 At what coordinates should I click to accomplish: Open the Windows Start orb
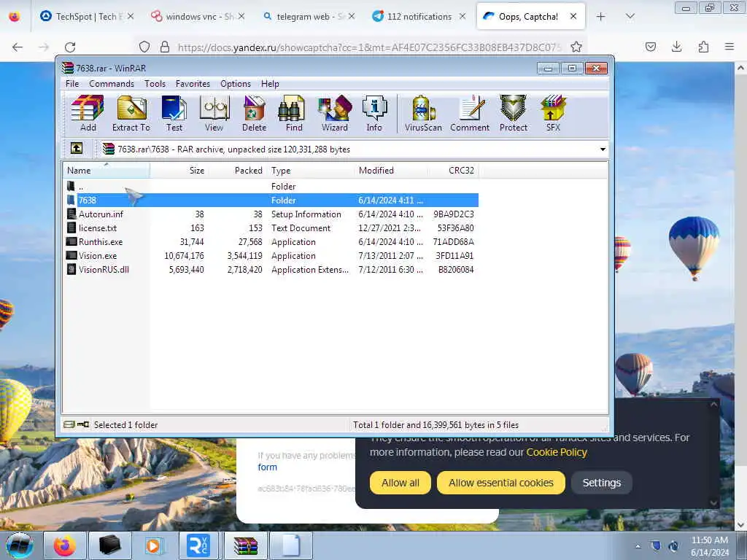pyautogui.click(x=20, y=545)
